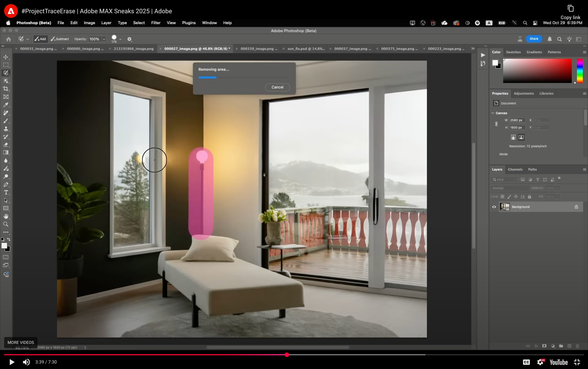Select the Hand tool
The height and width of the screenshot is (369, 588).
[6, 216]
